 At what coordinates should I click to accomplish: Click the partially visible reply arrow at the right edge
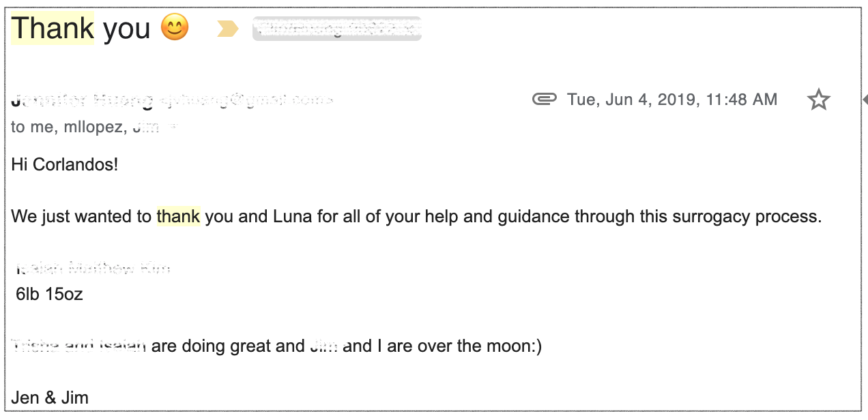(865, 100)
